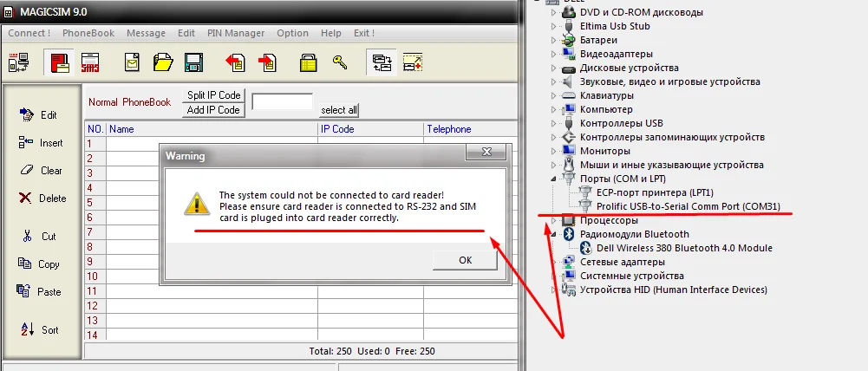Click the SIM icon with left-pointing red arrow
The height and width of the screenshot is (371, 868).
(235, 62)
